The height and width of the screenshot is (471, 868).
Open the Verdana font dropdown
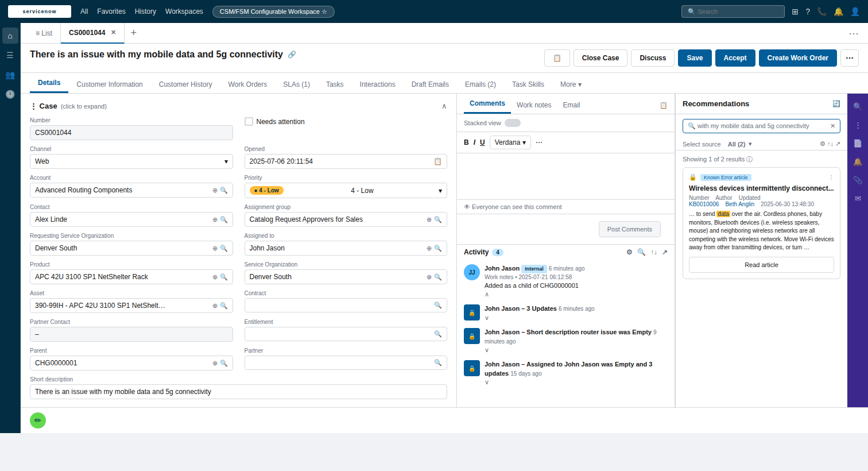[510, 142]
